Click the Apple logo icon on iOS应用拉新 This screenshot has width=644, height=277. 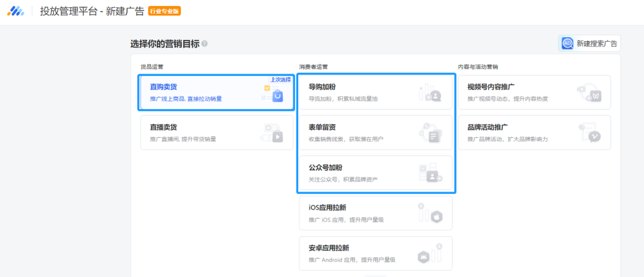point(436,217)
